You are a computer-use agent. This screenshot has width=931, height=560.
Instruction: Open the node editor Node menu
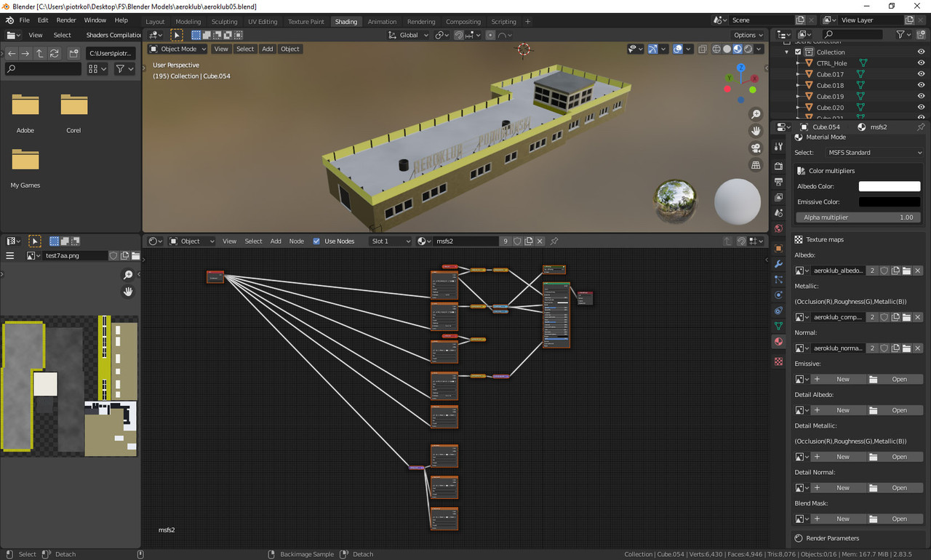coord(296,241)
